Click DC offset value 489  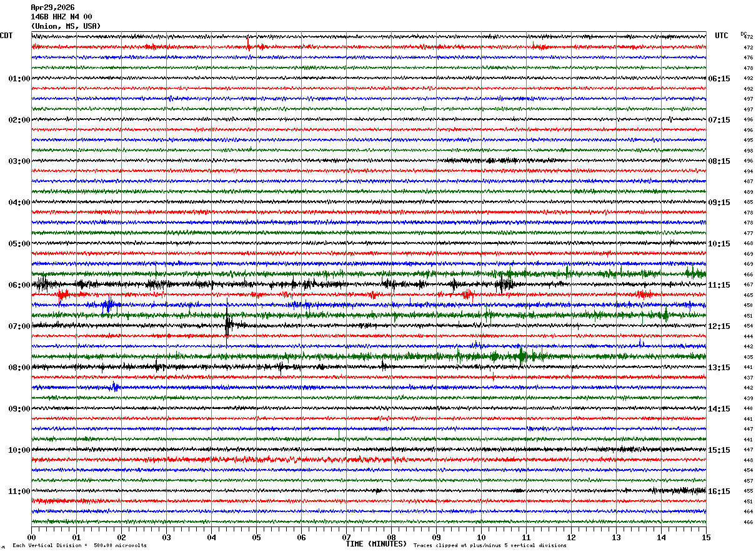[x=748, y=192]
